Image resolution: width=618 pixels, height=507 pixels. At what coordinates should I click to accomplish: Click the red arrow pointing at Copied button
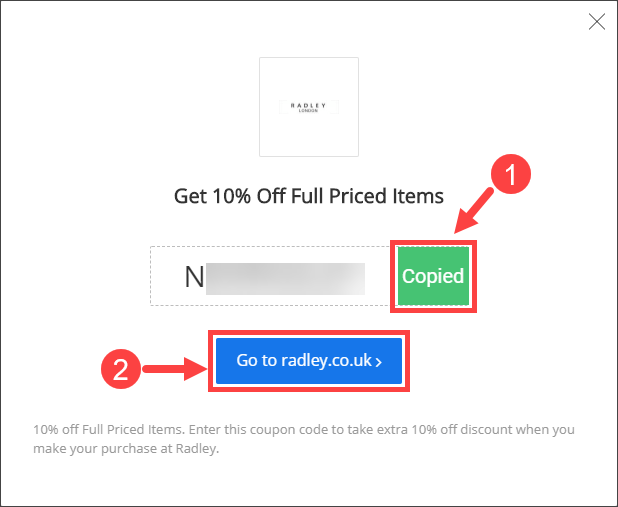pyautogui.click(x=473, y=211)
